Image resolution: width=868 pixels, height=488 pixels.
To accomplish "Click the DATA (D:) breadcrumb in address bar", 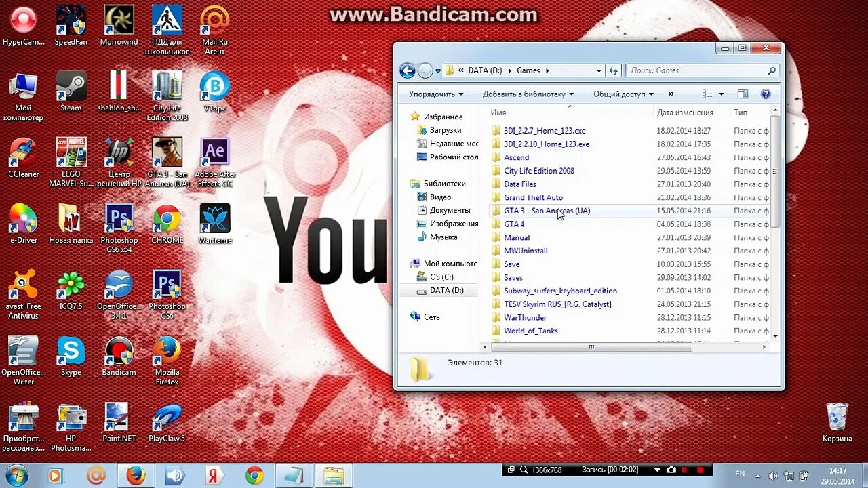I will 485,70.
